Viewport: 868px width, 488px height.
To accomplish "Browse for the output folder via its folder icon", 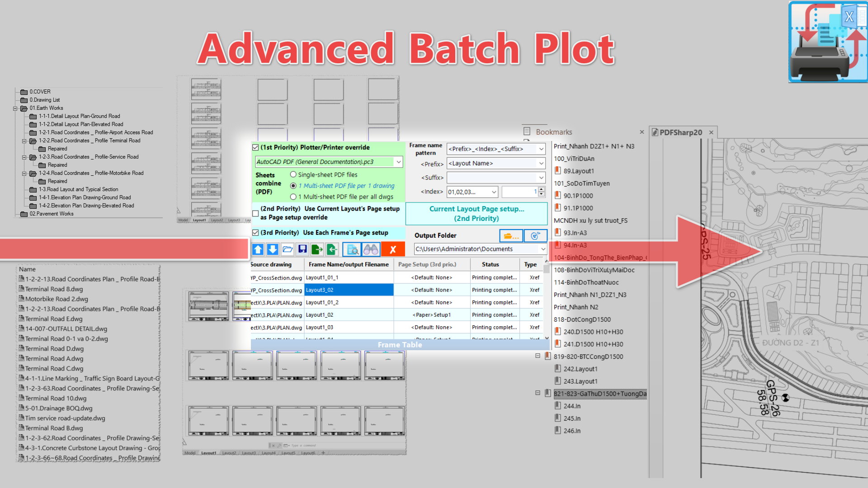I will 511,236.
